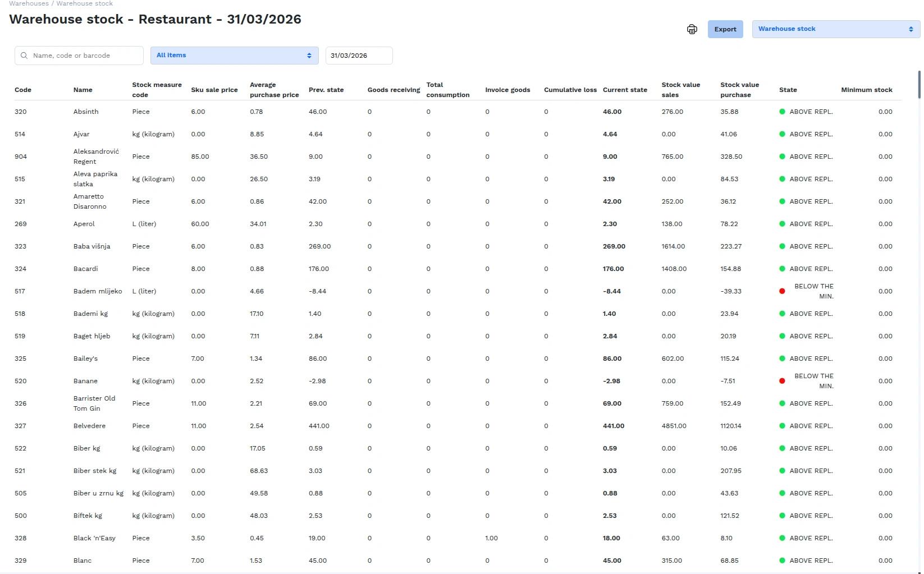The height and width of the screenshot is (574, 924).
Task: Click the red status dot for Banane
Action: click(x=781, y=381)
